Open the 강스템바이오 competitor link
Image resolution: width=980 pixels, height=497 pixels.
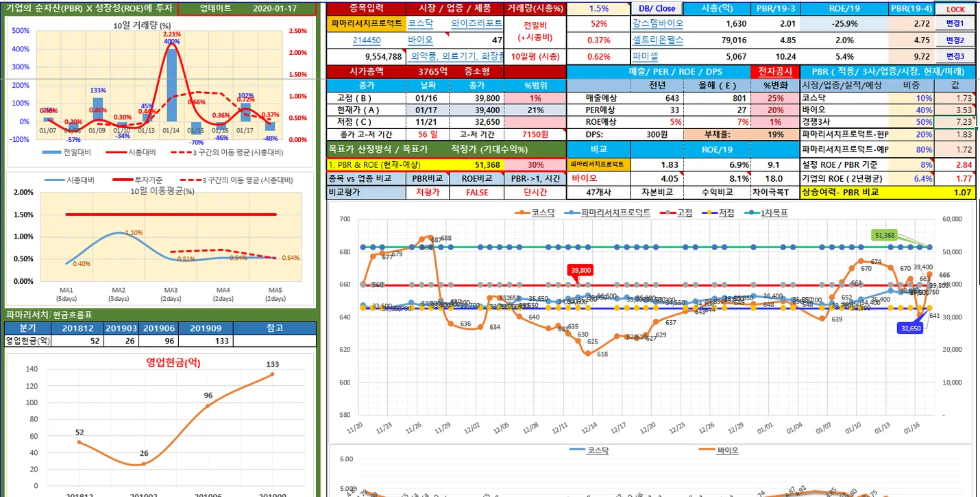658,23
